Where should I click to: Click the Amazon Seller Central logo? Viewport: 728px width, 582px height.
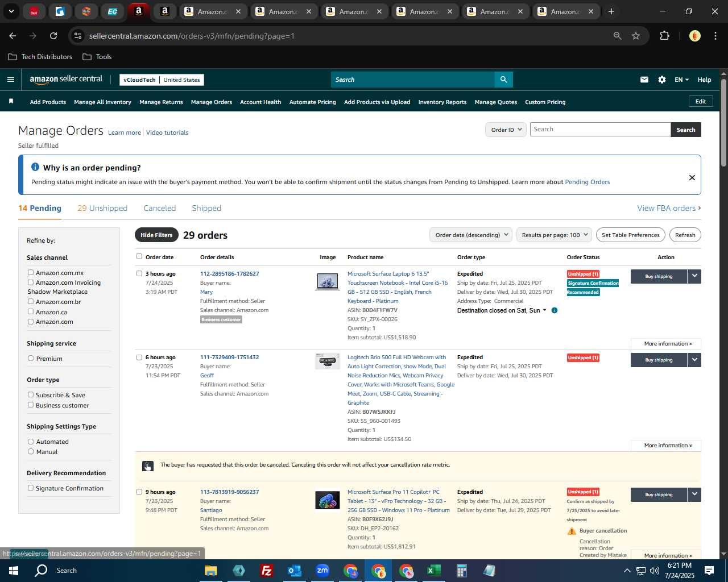pyautogui.click(x=66, y=80)
